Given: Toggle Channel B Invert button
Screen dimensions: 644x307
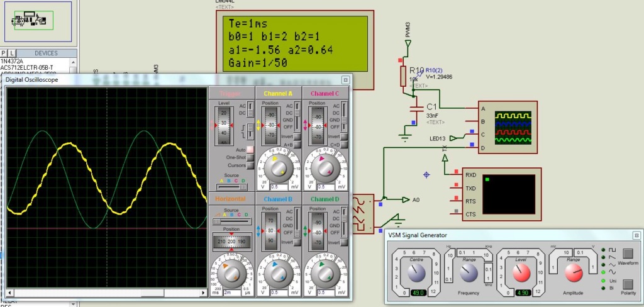Looking at the screenshot, I should (x=297, y=242).
